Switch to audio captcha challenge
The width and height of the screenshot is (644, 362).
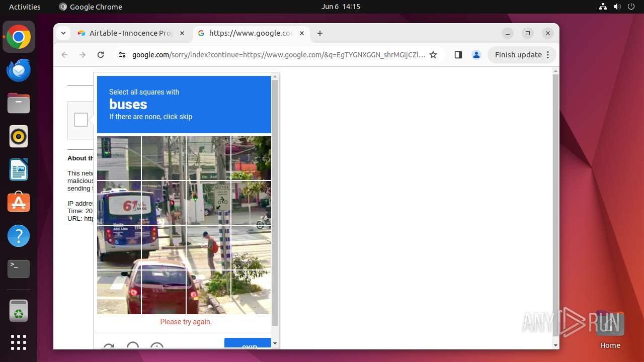(133, 345)
